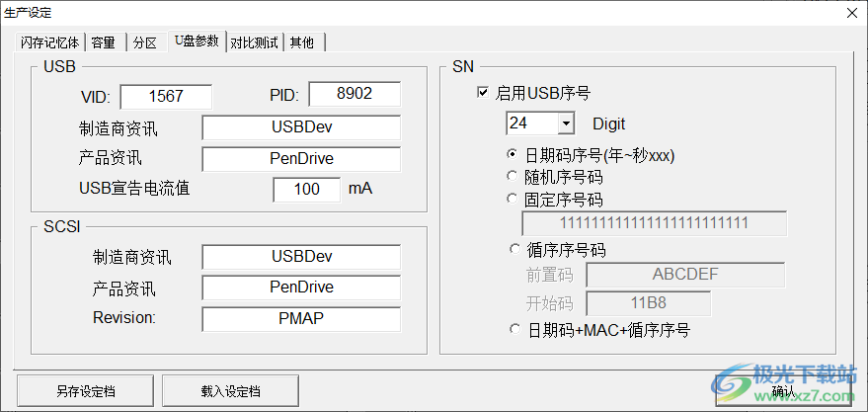Click the PID input field
The height and width of the screenshot is (412, 868).
pyautogui.click(x=355, y=94)
